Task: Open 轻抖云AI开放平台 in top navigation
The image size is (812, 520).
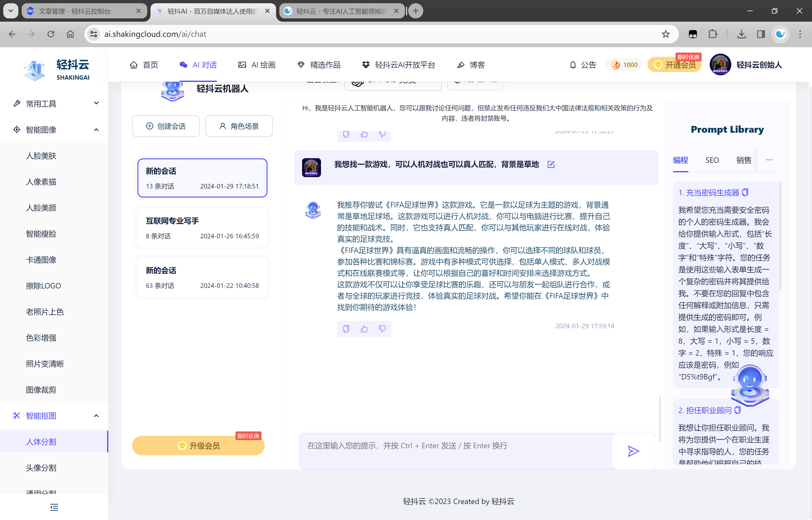Action: pyautogui.click(x=398, y=65)
